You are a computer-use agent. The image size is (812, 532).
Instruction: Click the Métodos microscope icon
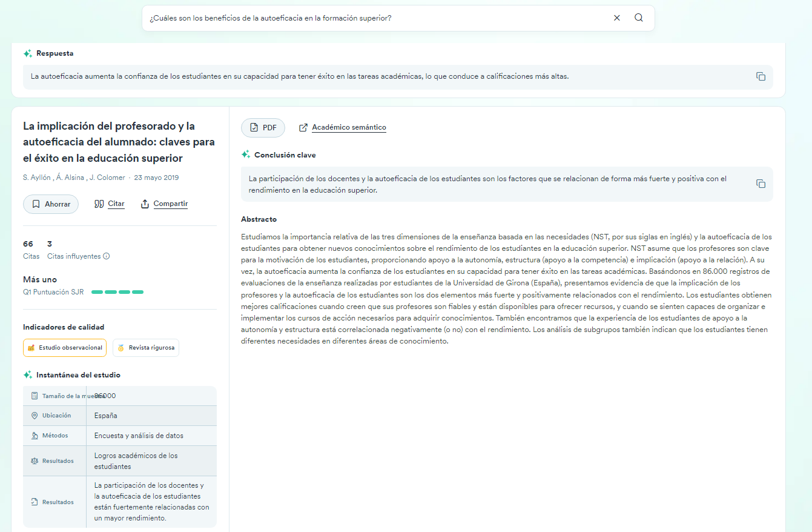click(x=35, y=436)
